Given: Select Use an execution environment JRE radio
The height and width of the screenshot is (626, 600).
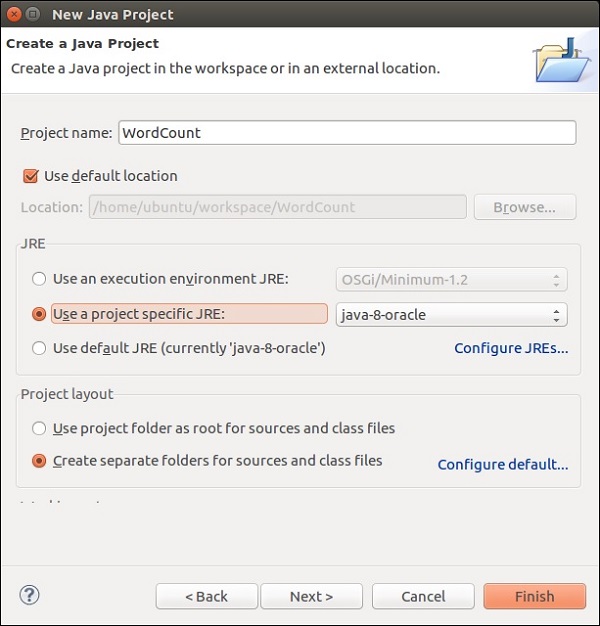Looking at the screenshot, I should (39, 279).
